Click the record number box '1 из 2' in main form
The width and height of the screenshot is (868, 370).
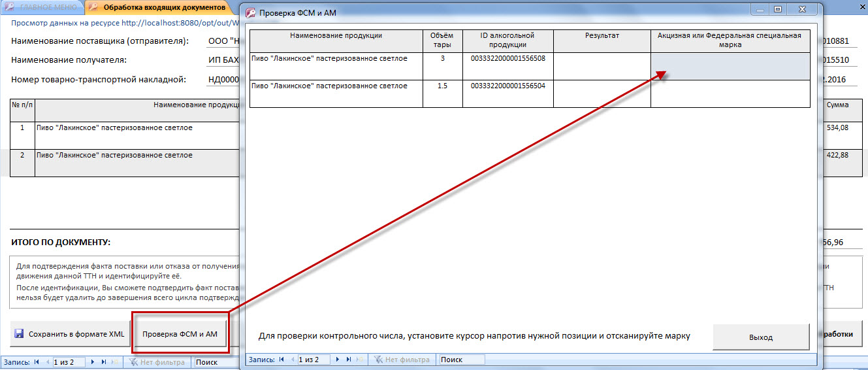coord(69,362)
